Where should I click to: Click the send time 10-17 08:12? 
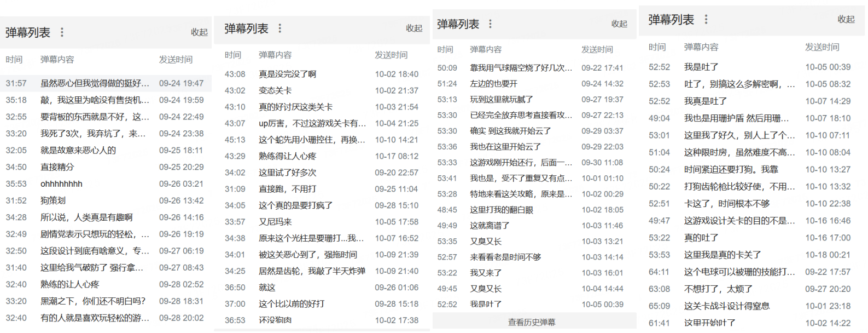(397, 156)
